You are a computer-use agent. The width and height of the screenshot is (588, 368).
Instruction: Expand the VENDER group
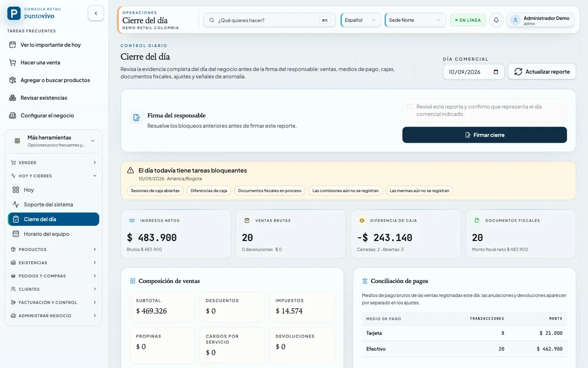point(54,163)
